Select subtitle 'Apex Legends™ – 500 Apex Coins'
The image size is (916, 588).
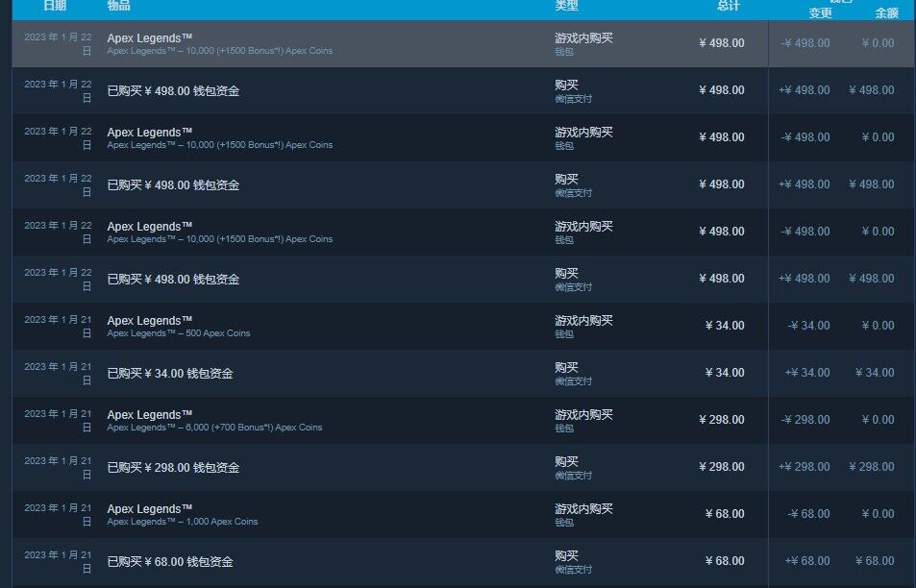179,333
